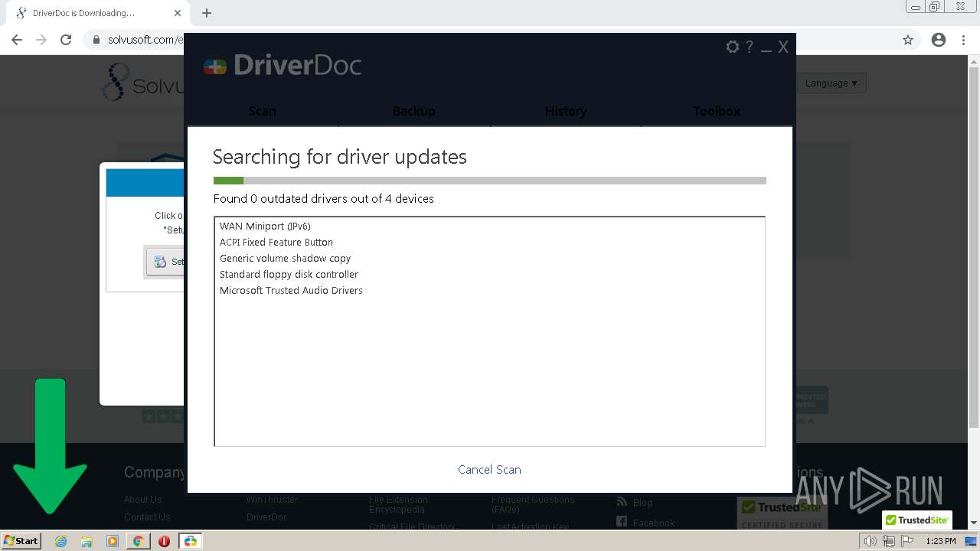Close DriverDoc window with X
This screenshot has height=551, width=980.
(783, 47)
